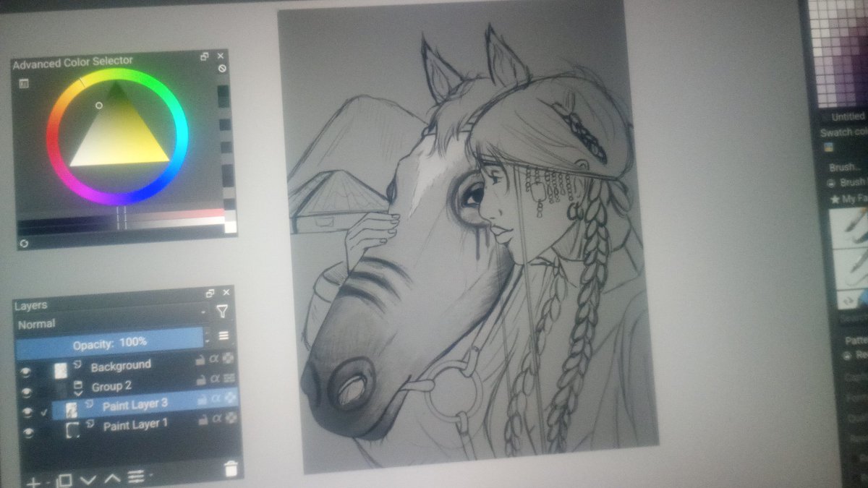The width and height of the screenshot is (868, 488).
Task: Float the Layers docker panel
Action: click(x=209, y=294)
